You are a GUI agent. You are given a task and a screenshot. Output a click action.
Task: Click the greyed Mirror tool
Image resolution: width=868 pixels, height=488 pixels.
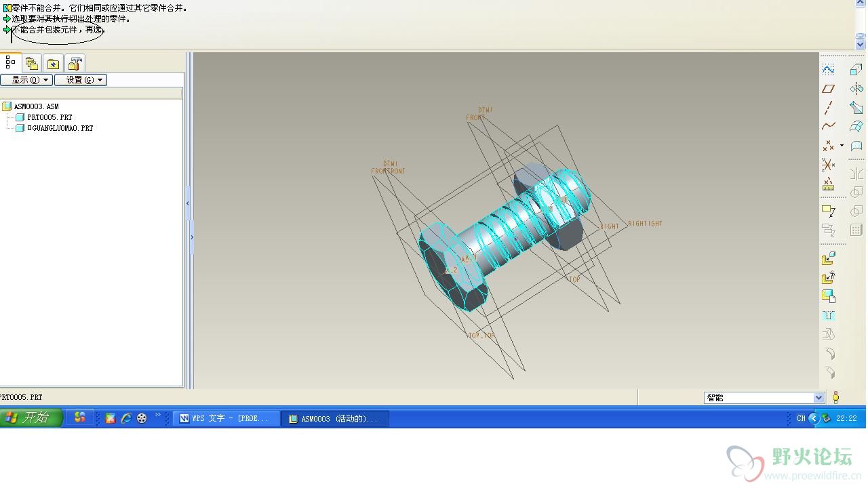click(x=856, y=174)
